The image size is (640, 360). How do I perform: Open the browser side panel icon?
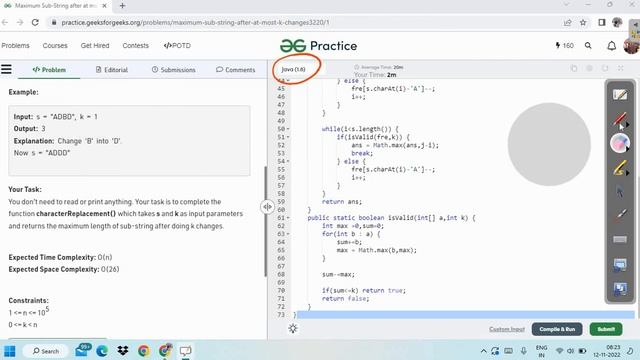pyautogui.click(x=602, y=22)
